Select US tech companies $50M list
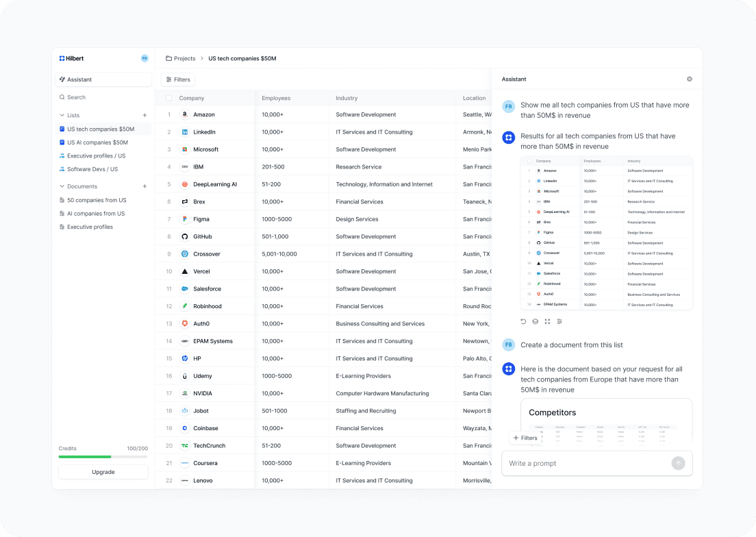756x537 pixels. click(x=103, y=129)
